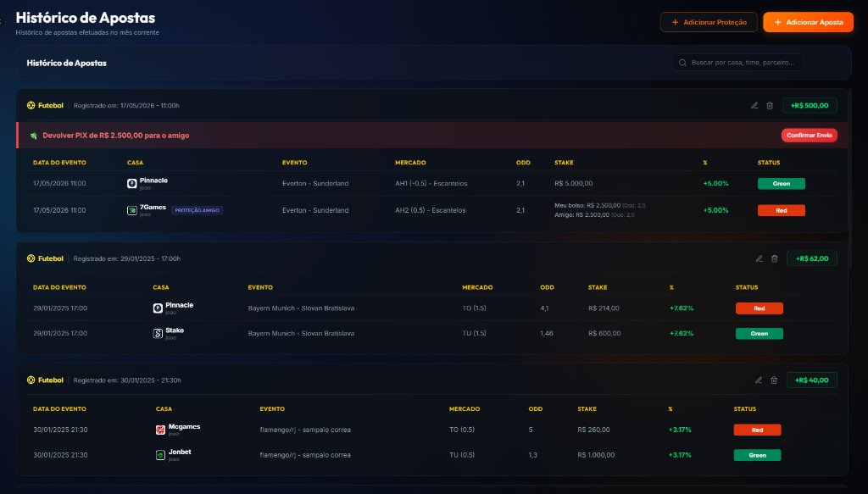Click the +R$ 40,00 profit badge
Viewport: 868px width, 494px height.
pos(811,380)
